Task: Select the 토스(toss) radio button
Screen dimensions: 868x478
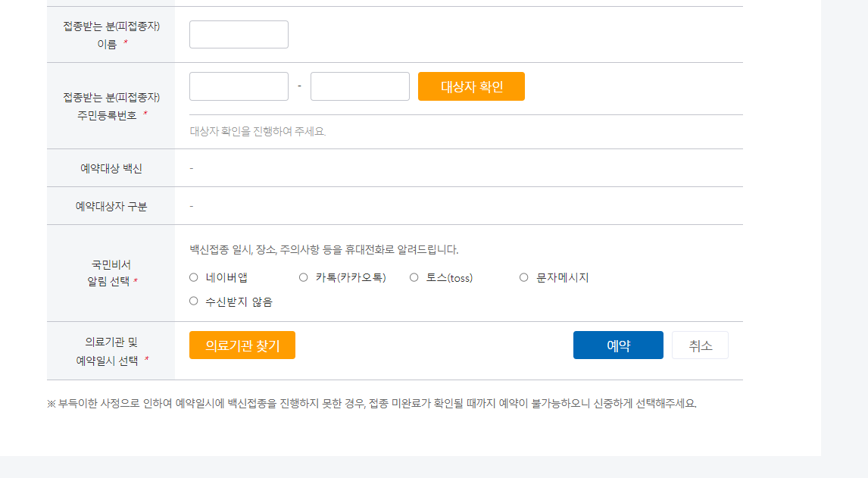Action: click(414, 277)
